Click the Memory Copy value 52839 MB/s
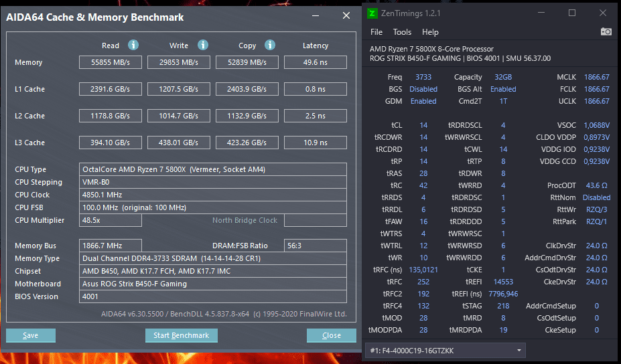The height and width of the screenshot is (364, 621). pyautogui.click(x=247, y=62)
